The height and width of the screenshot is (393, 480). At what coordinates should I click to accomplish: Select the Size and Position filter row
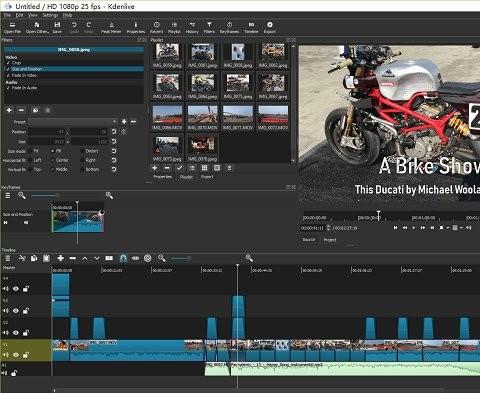[74, 69]
